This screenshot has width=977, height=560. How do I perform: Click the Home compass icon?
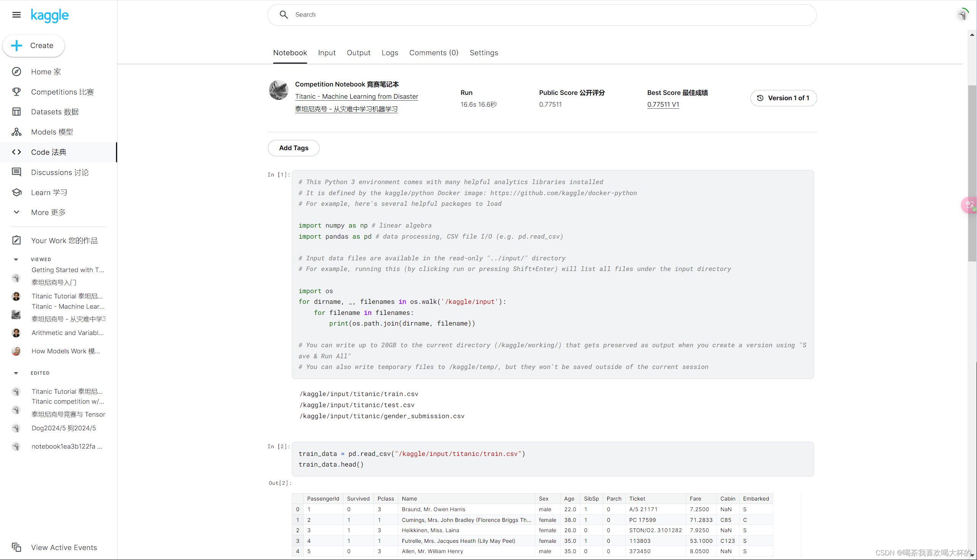point(16,72)
